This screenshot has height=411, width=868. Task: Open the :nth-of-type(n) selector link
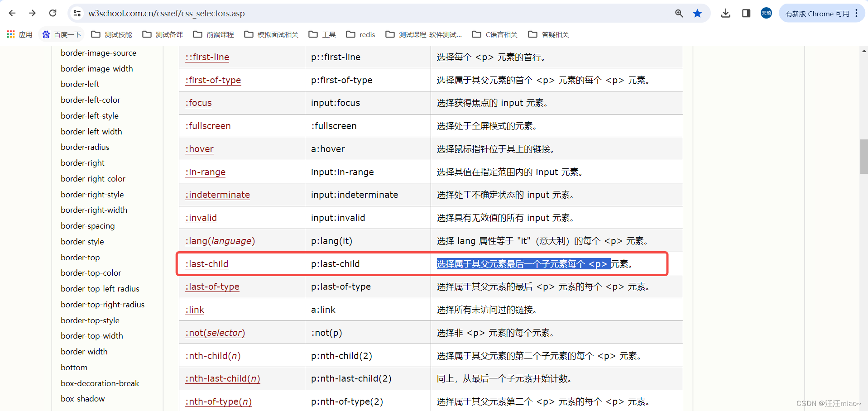point(218,401)
